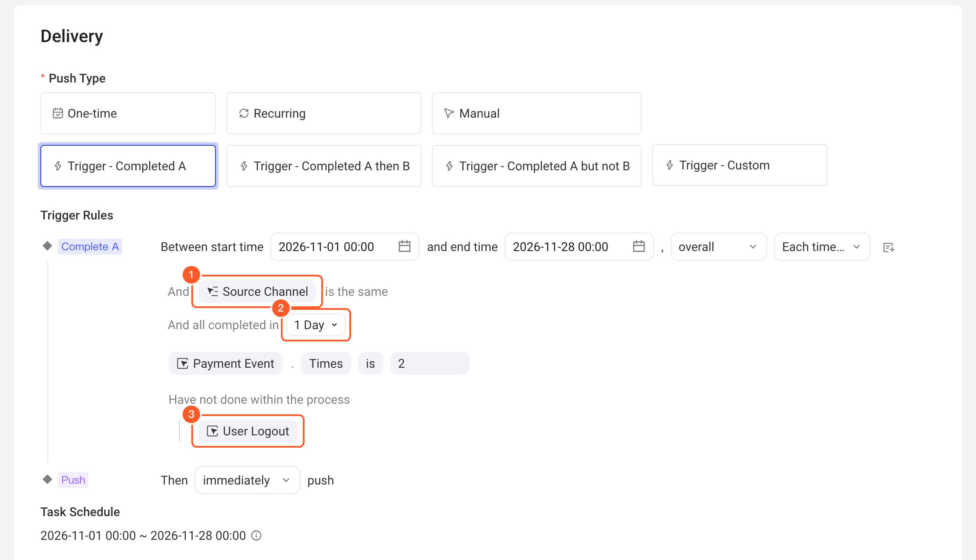
Task: Open the 1 Day duration dropdown
Action: 316,325
